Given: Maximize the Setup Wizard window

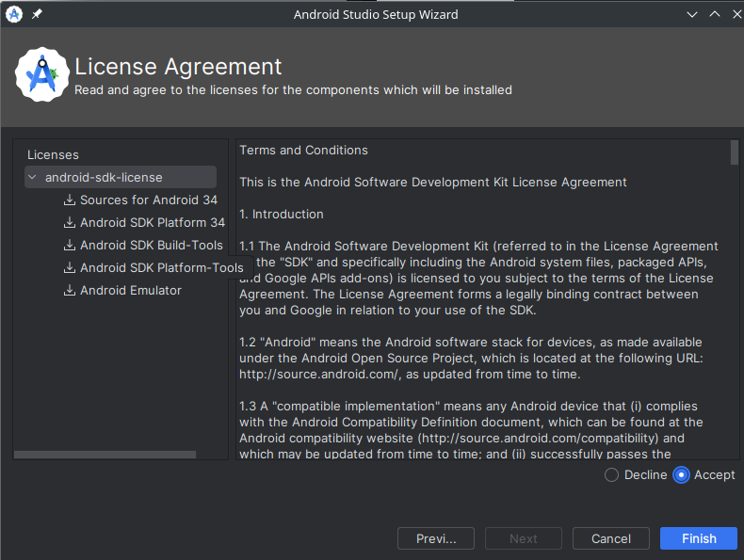Looking at the screenshot, I should click(x=709, y=14).
